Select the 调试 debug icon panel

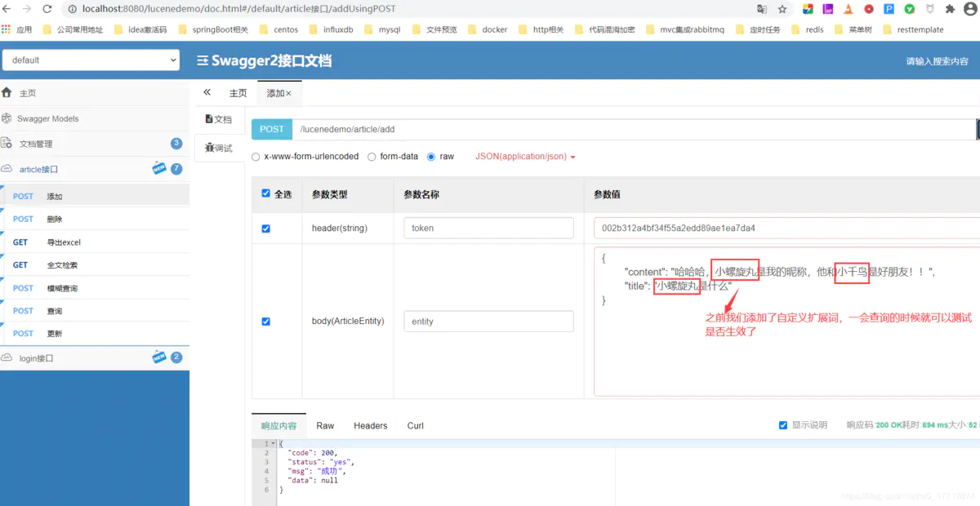click(x=210, y=148)
